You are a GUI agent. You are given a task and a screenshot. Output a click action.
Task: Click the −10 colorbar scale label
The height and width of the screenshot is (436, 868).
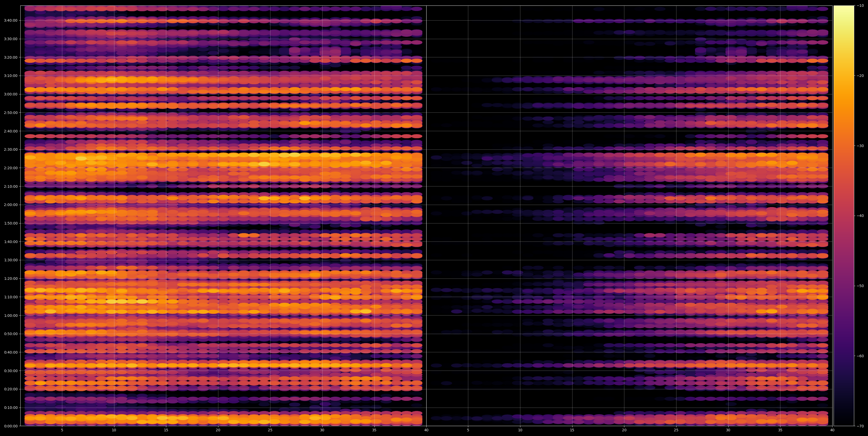click(861, 5)
